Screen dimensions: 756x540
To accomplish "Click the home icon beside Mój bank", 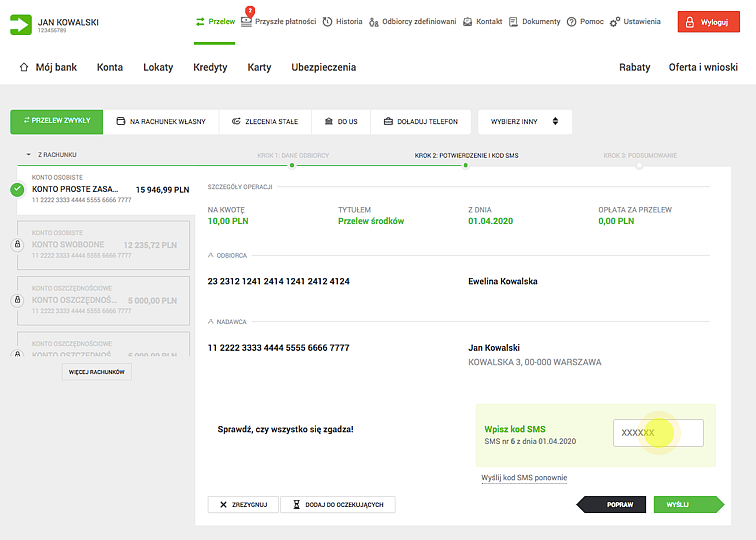I will pos(24,67).
